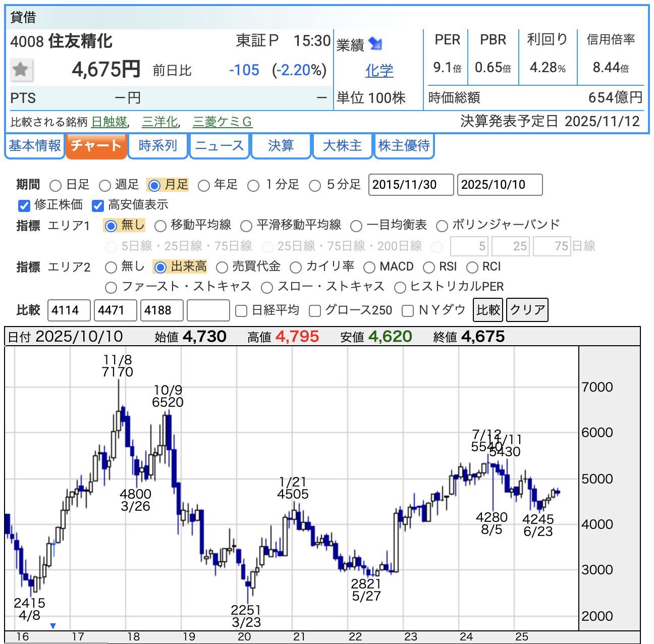654x644 pixels.
Task: Choose ボリンジャーバンド indicator
Action: click(x=442, y=226)
